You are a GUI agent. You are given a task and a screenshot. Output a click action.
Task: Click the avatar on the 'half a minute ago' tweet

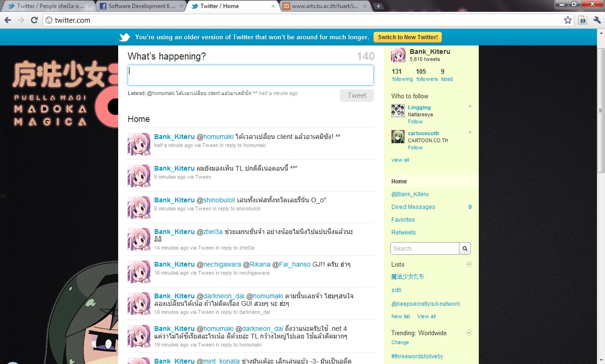point(139,144)
